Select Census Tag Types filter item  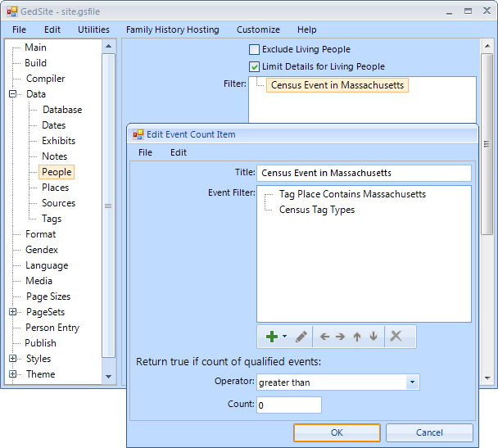pos(317,210)
